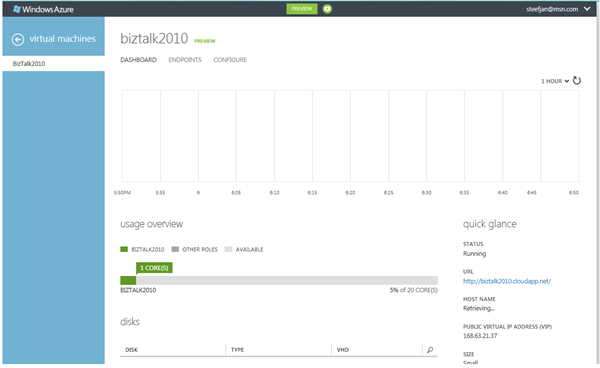Select BizTalk2010 in the sidebar list
600x368 pixels.
(x=29, y=64)
